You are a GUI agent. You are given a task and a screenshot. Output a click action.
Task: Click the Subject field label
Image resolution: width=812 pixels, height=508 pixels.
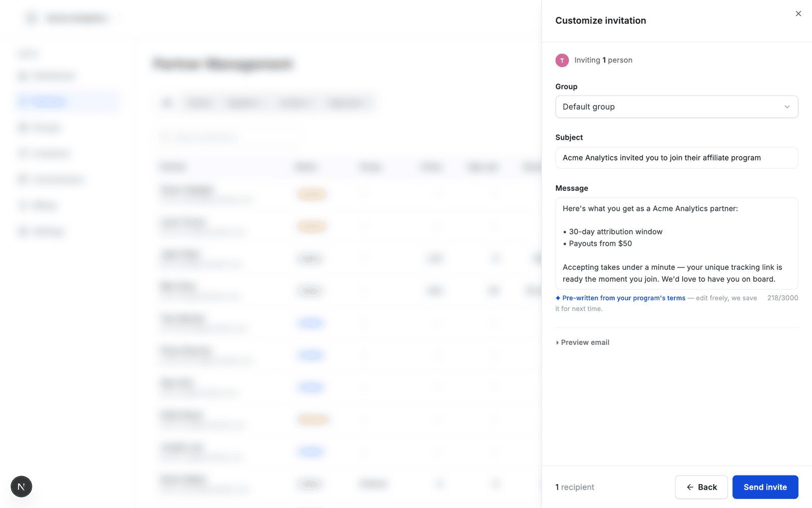coord(569,137)
